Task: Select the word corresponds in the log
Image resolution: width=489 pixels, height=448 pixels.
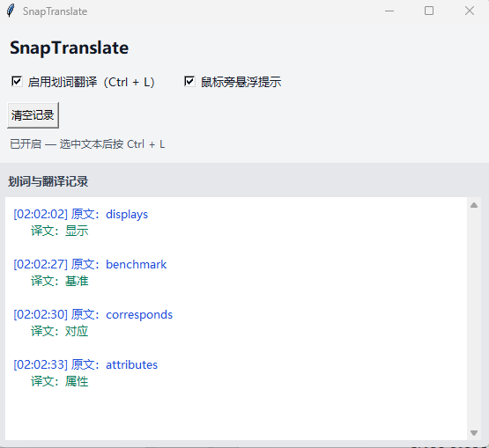Action: (x=139, y=315)
